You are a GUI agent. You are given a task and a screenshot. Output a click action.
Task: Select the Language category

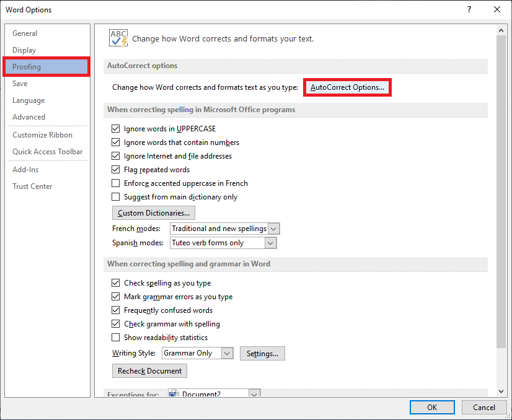click(x=47, y=100)
